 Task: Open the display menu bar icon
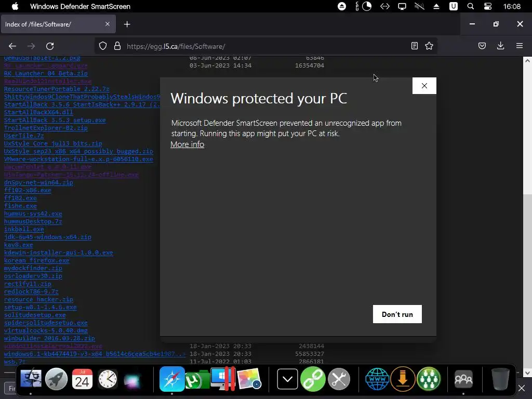click(402, 6)
